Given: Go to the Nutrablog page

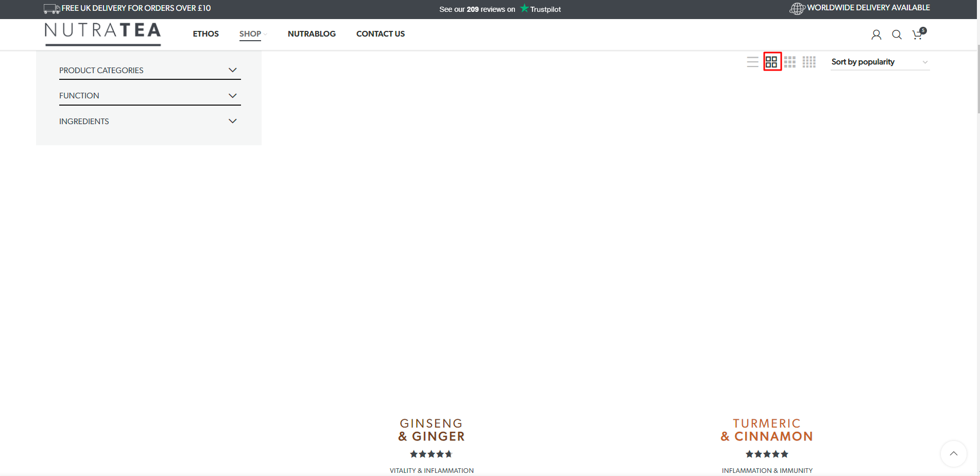Looking at the screenshot, I should pos(312,34).
